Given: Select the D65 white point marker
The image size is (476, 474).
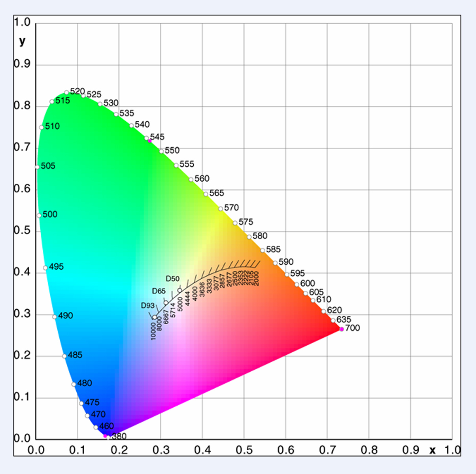Looking at the screenshot, I should [166, 303].
